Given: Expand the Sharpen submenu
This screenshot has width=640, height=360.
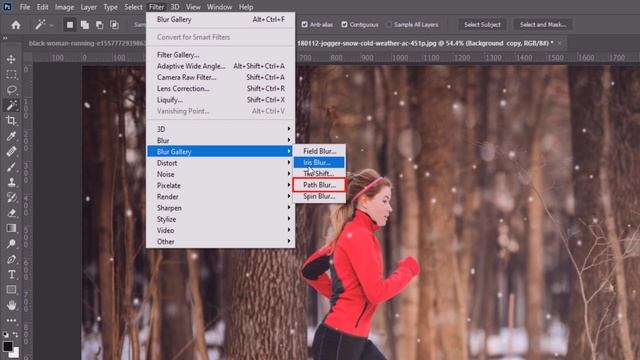Looking at the screenshot, I should point(220,208).
